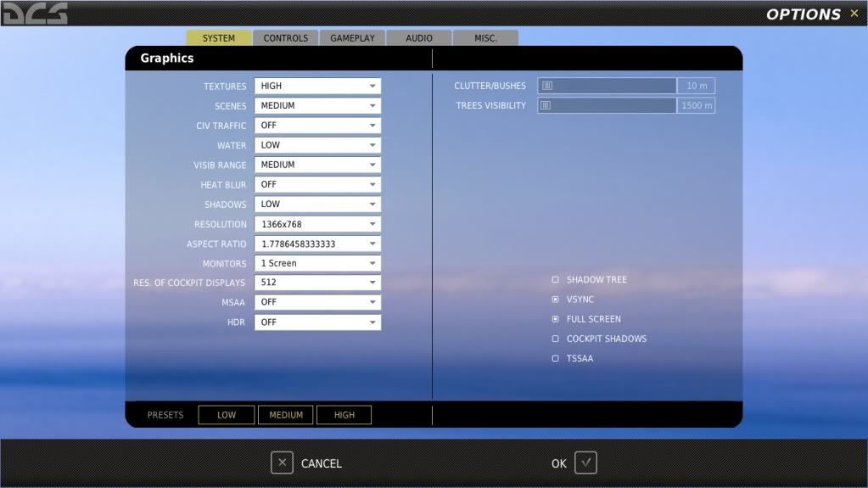Close the Options window with X icon
Image resolution: width=868 pixels, height=488 pixels.
pos(854,13)
